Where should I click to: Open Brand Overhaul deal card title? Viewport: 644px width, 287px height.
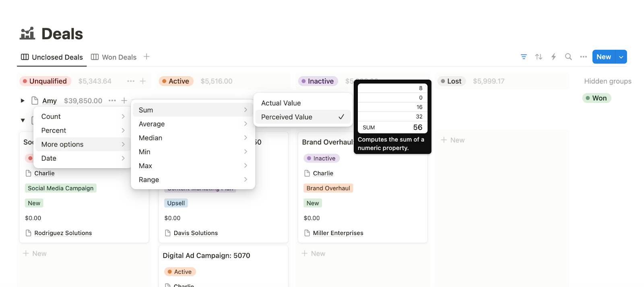click(328, 142)
